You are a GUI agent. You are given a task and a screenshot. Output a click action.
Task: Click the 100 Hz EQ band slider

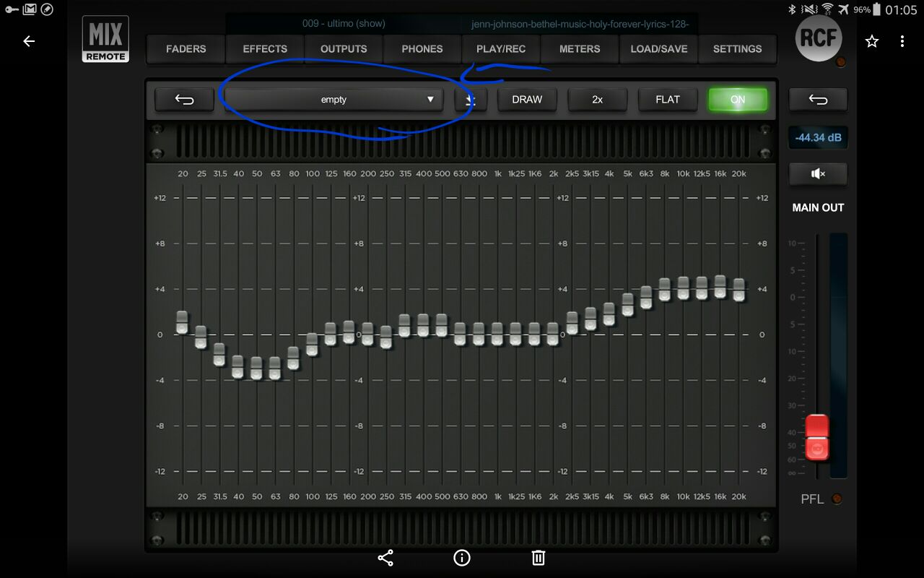312,345
